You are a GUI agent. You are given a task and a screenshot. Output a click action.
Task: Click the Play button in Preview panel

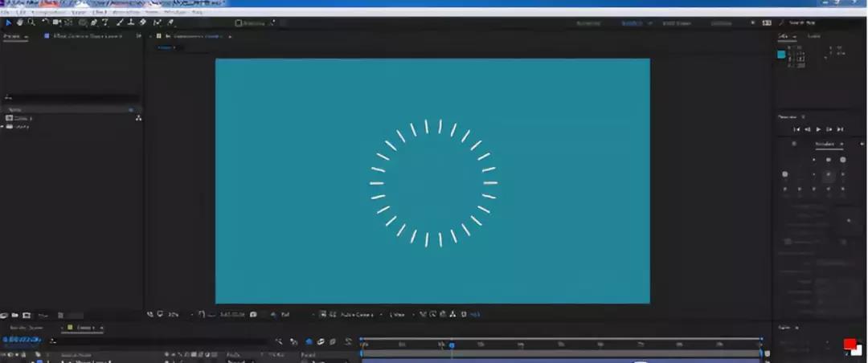pyautogui.click(x=818, y=129)
